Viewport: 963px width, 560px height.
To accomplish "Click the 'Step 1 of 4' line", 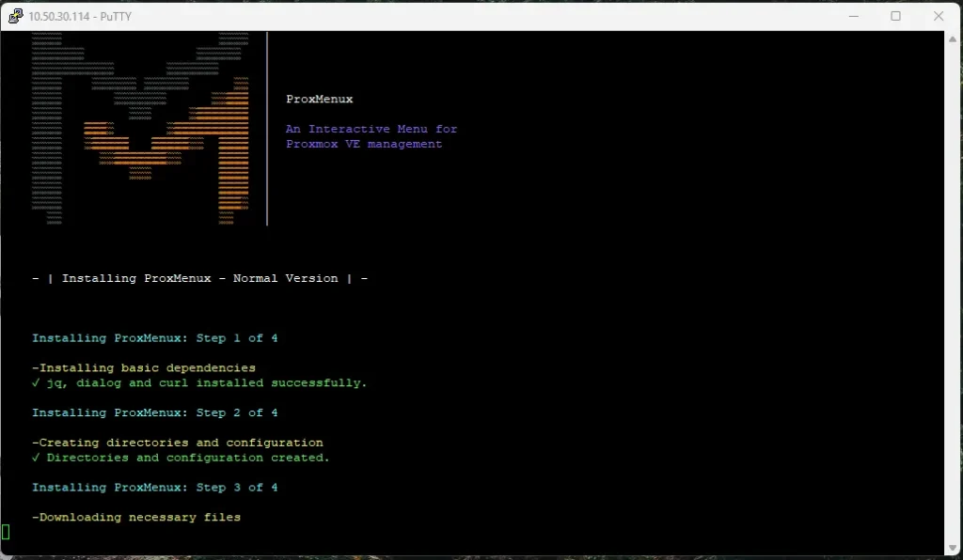I will pyautogui.click(x=155, y=338).
